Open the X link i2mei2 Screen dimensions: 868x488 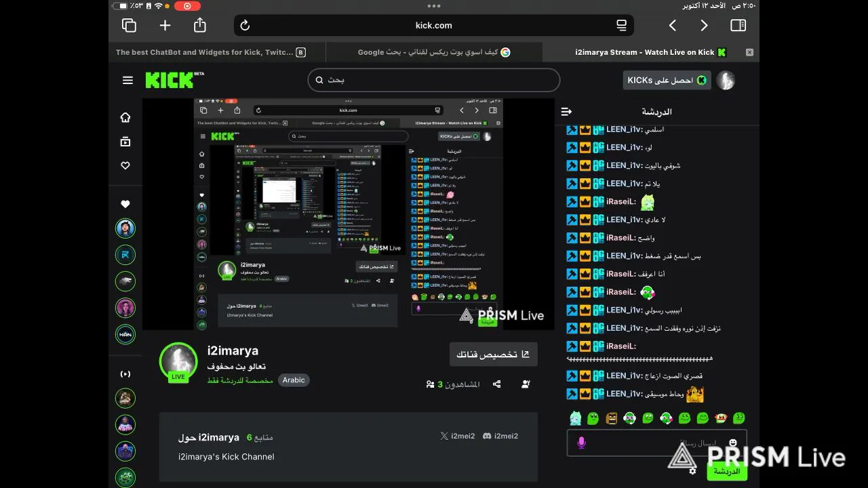(x=458, y=436)
